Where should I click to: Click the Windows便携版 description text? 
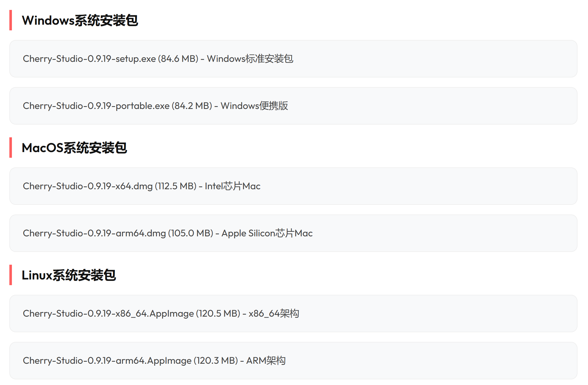(x=254, y=106)
